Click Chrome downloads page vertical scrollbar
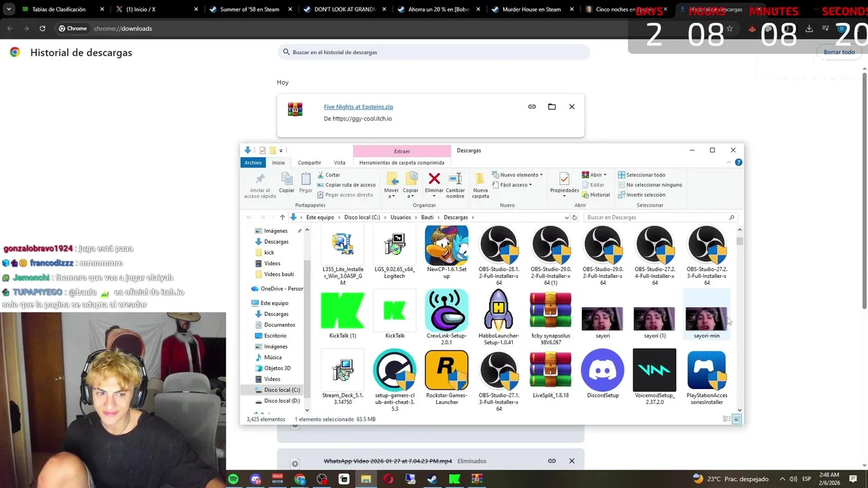Viewport: 868px width, 488px height. (x=863, y=190)
